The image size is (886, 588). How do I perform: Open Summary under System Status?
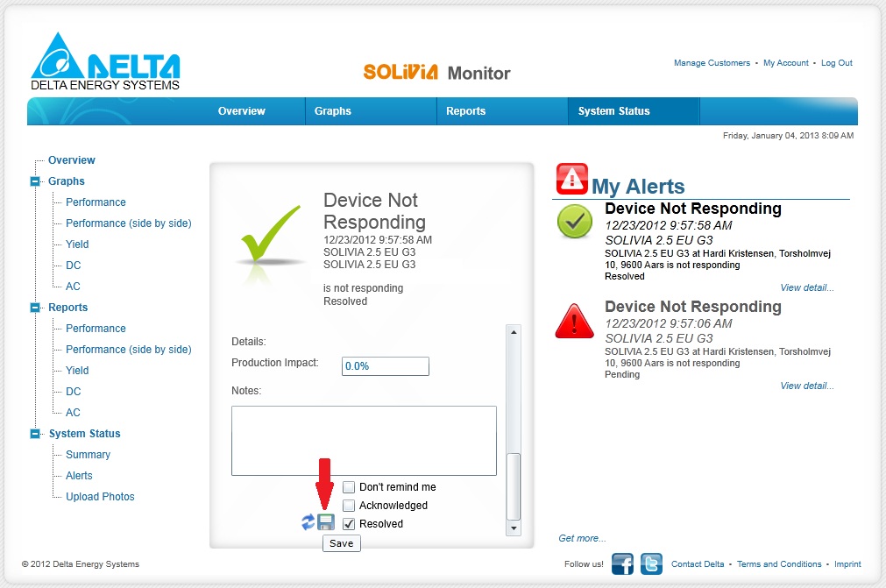coord(89,455)
